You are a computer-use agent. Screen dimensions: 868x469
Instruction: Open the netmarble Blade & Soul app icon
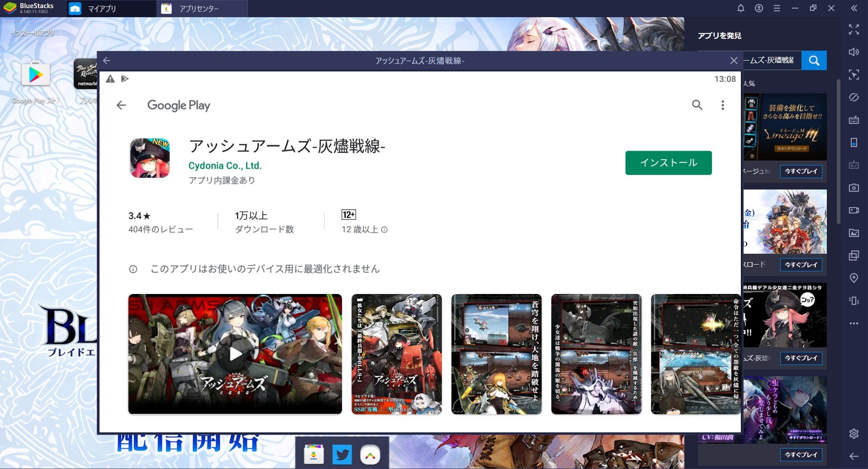tap(86, 74)
